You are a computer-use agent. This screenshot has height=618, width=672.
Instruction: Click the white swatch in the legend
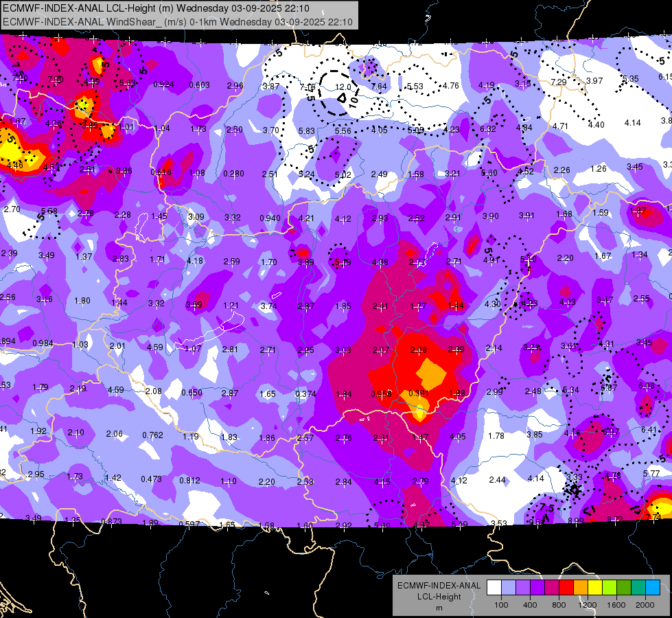[x=494, y=588]
